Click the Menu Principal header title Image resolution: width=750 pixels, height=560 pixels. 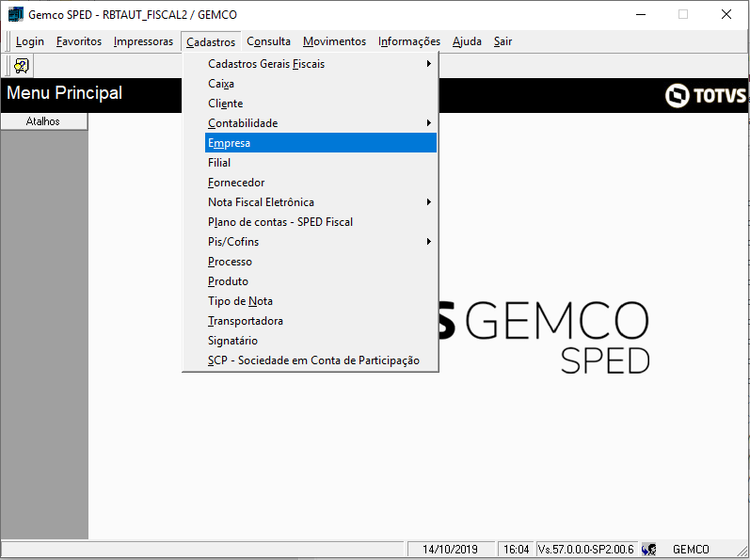65,93
